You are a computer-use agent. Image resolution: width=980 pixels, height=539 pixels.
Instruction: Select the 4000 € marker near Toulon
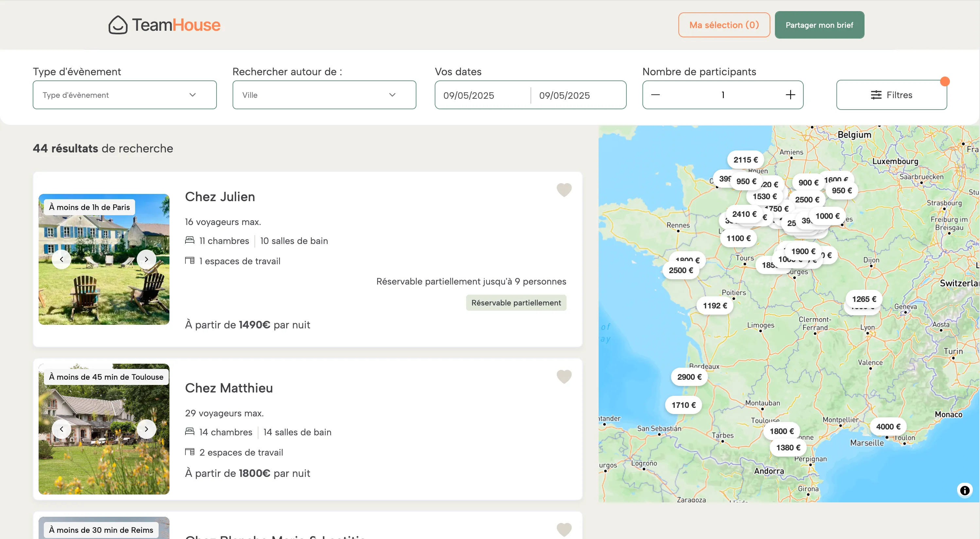(x=888, y=427)
